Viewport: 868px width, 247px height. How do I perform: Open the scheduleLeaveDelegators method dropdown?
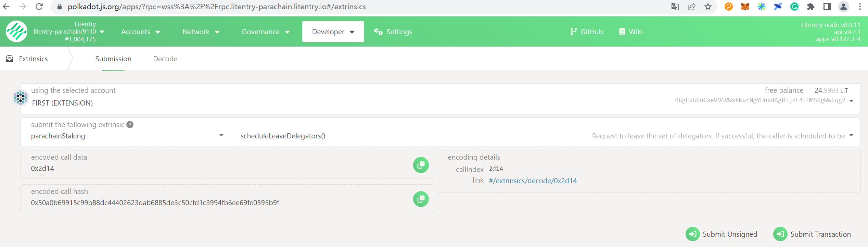point(851,136)
